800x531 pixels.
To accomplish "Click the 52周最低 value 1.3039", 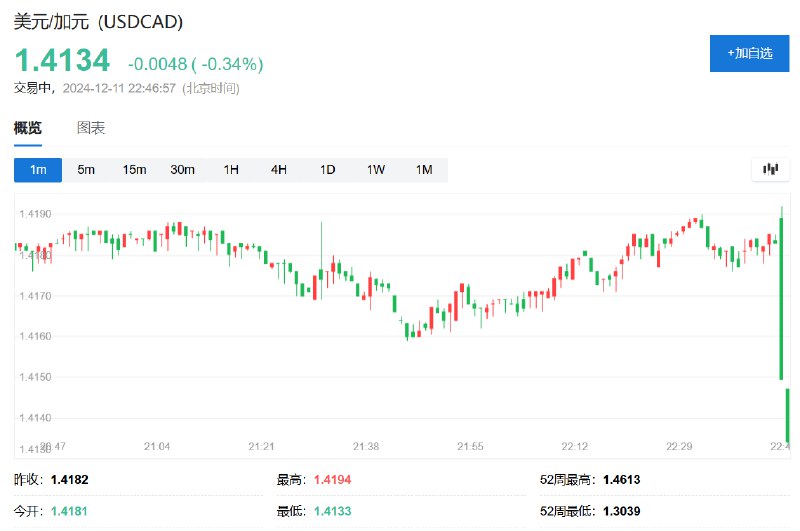I will [x=621, y=511].
